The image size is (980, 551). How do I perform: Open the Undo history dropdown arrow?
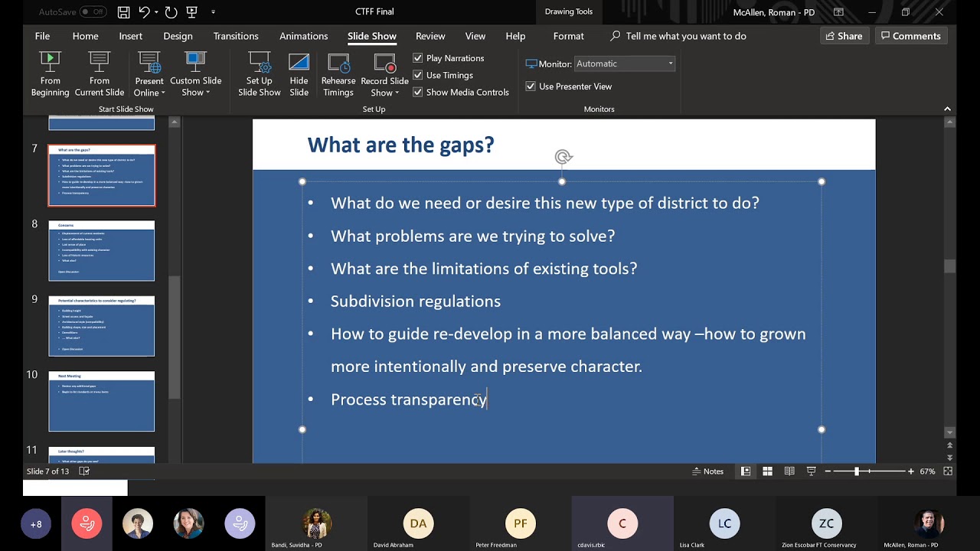click(156, 12)
